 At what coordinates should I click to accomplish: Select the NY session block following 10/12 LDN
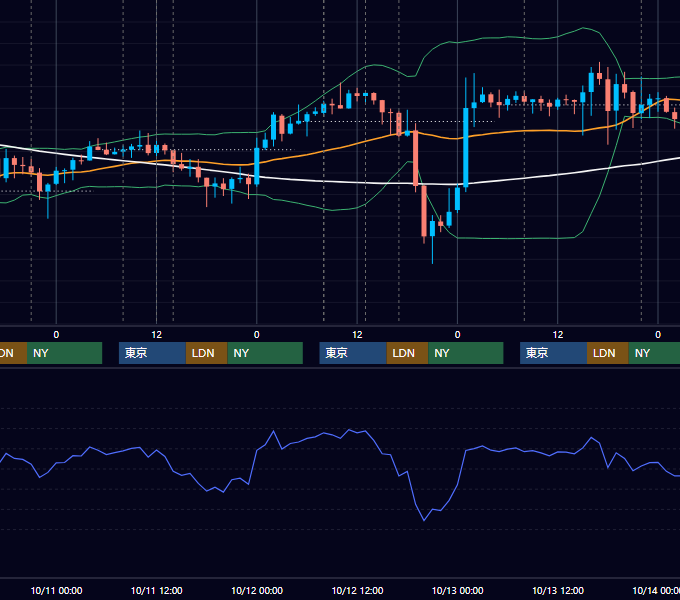pos(466,353)
